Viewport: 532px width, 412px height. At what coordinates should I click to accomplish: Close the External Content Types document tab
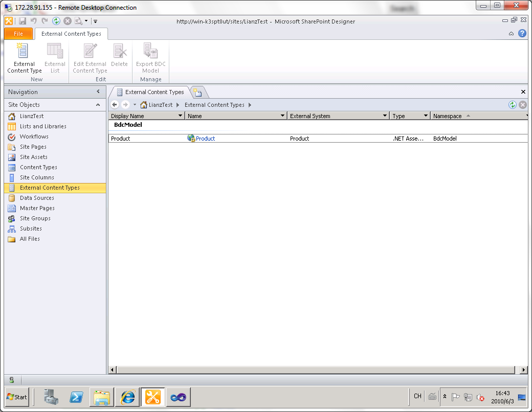pos(523,92)
